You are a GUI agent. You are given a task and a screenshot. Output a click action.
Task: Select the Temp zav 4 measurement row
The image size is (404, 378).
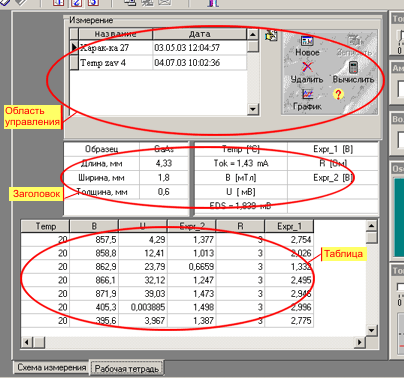coord(158,63)
